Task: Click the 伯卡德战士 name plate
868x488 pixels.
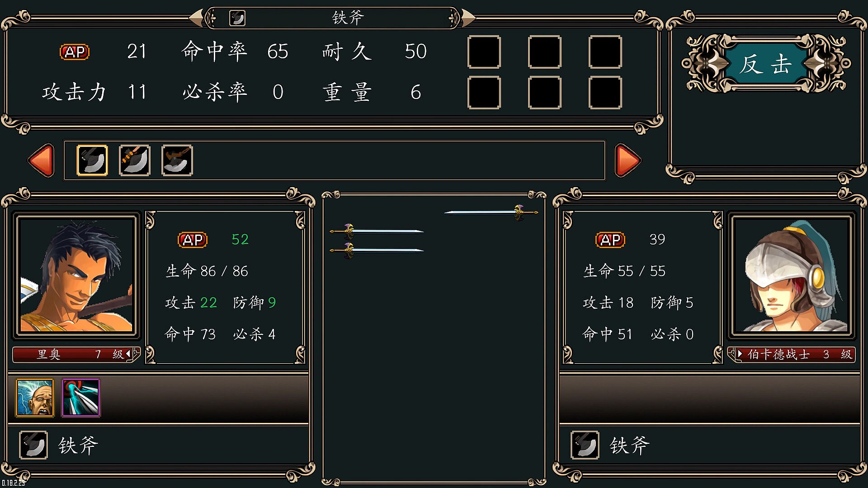Action: click(792, 354)
